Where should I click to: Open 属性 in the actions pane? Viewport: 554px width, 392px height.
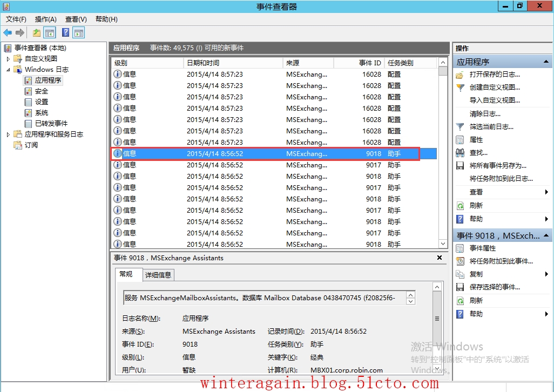point(476,139)
